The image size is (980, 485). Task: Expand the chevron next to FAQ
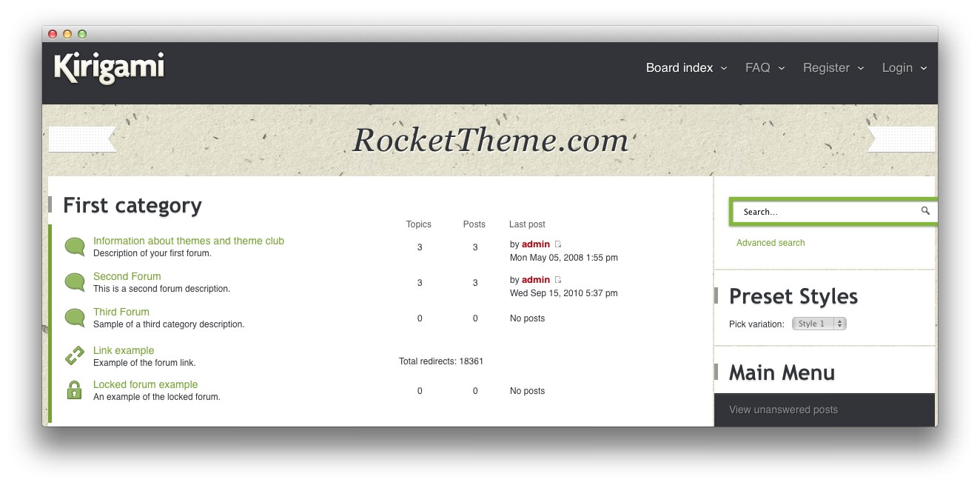[x=781, y=68]
